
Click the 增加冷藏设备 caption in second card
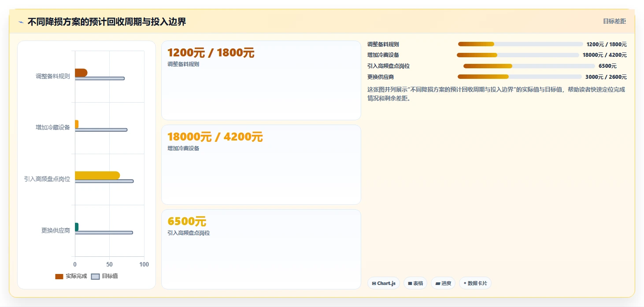[183, 148]
